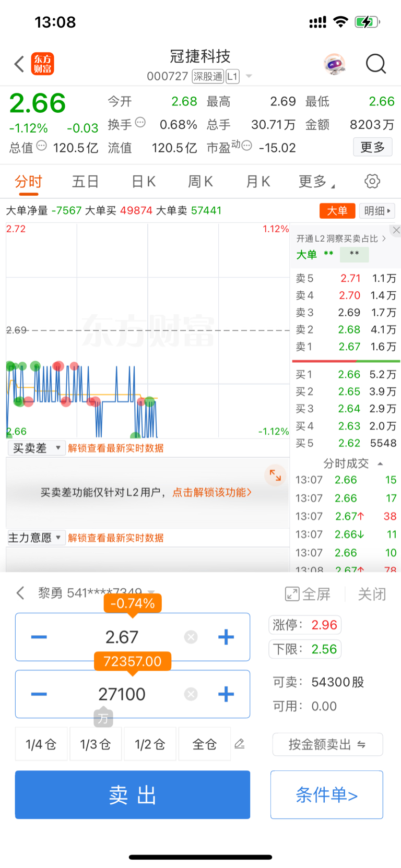This screenshot has width=401, height=868.
Task: Switch to 大单 order-size view
Action: click(337, 211)
